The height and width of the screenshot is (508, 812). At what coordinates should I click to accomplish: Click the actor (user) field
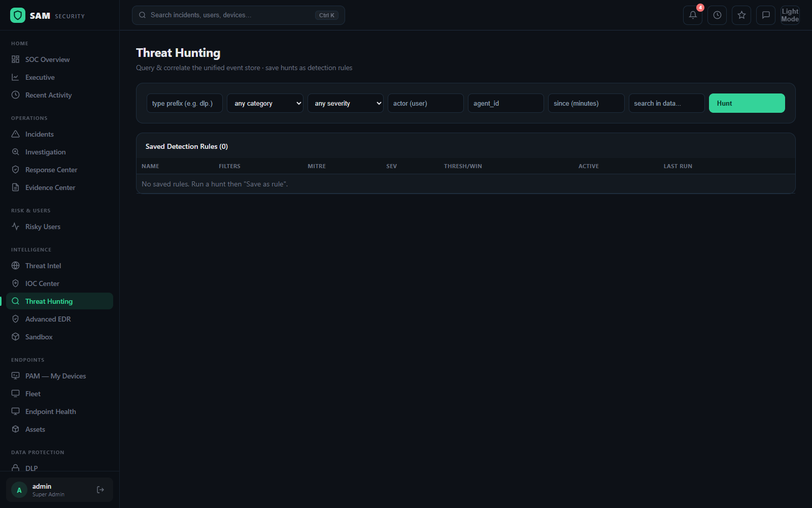(425, 103)
